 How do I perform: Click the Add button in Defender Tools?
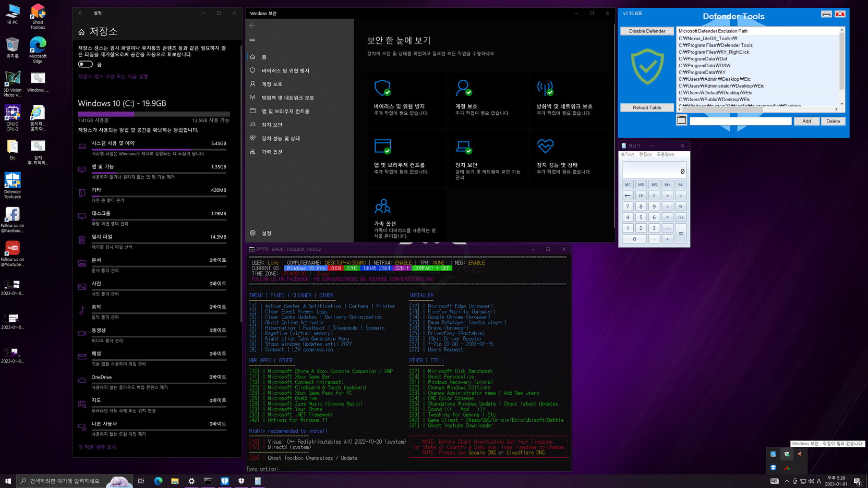tap(806, 121)
